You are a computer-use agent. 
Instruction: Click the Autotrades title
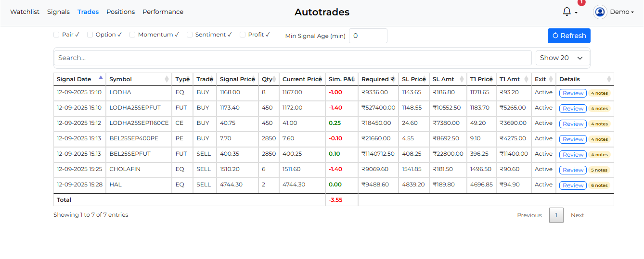[322, 12]
